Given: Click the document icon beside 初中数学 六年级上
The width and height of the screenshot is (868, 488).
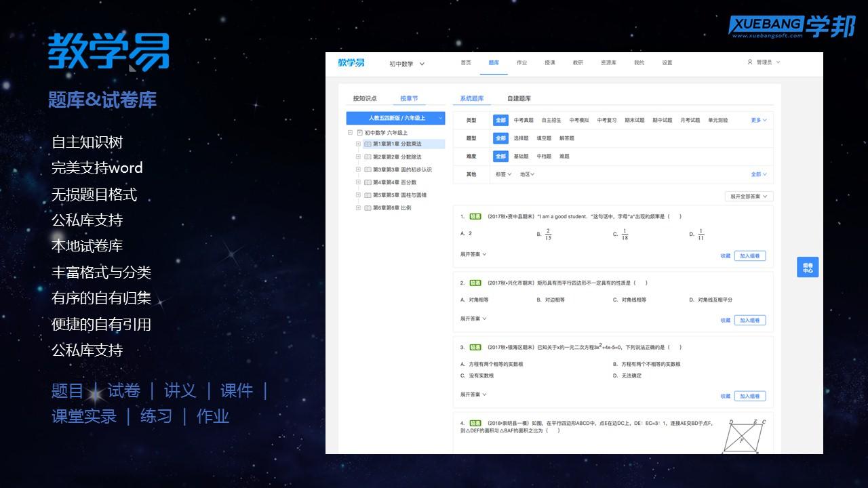Looking at the screenshot, I should (x=359, y=133).
